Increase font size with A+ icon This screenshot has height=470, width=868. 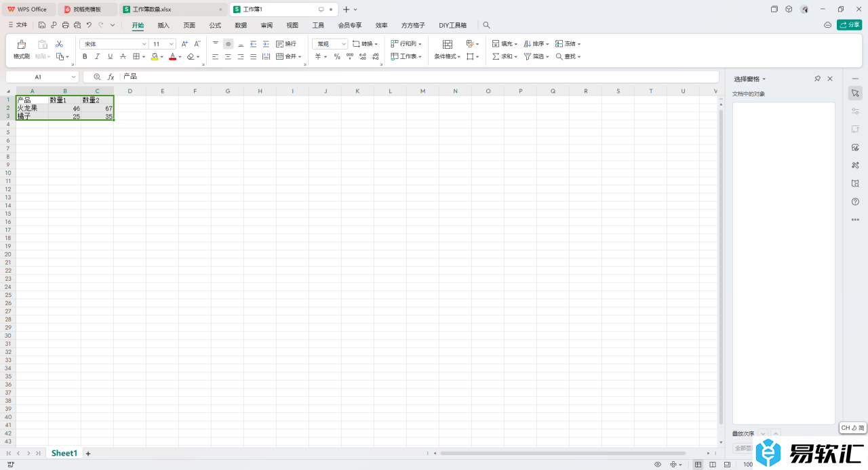(x=184, y=43)
